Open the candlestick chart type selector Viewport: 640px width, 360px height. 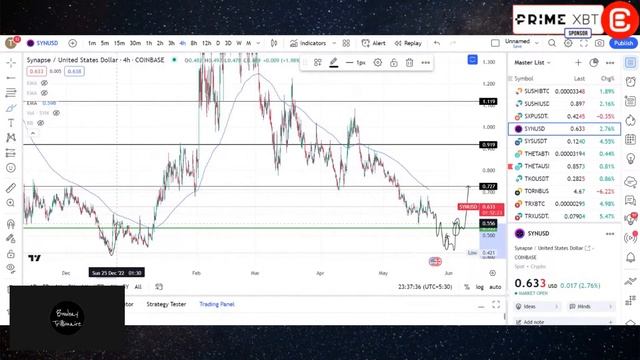point(274,43)
